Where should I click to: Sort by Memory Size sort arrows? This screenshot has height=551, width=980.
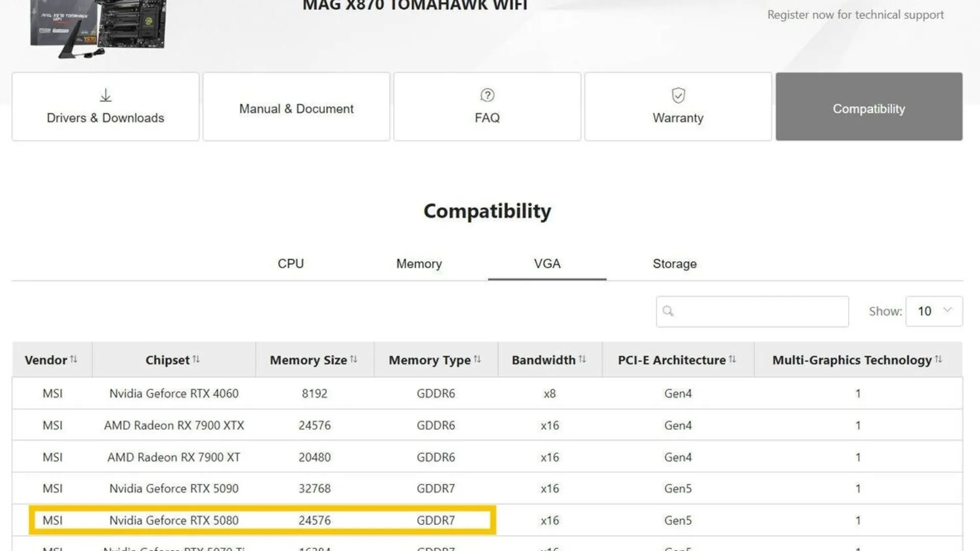pos(354,359)
